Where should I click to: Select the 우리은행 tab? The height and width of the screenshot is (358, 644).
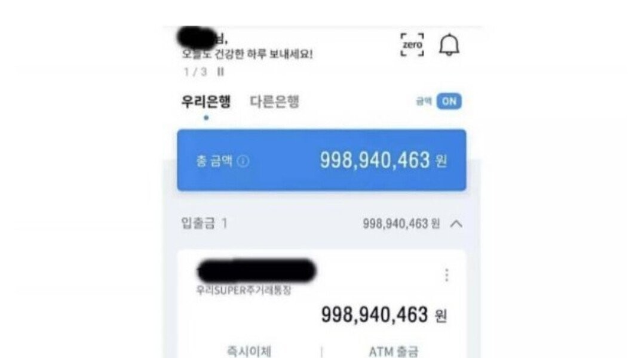pyautogui.click(x=206, y=101)
